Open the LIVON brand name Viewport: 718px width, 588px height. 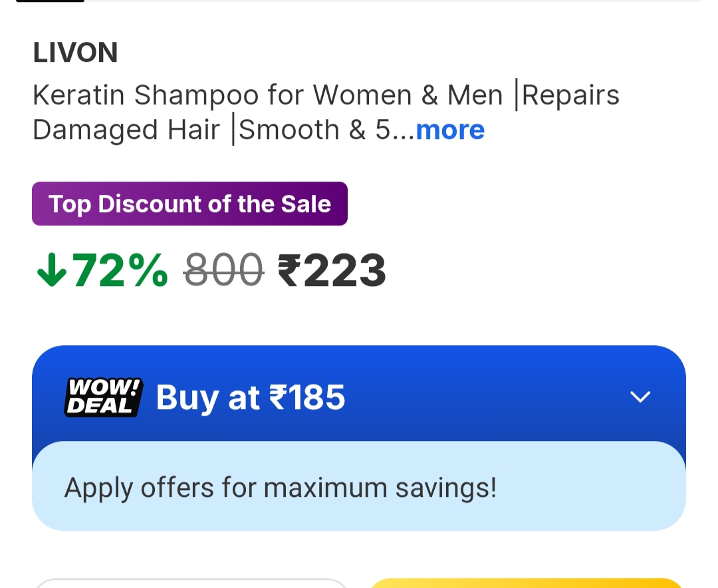pyautogui.click(x=76, y=53)
